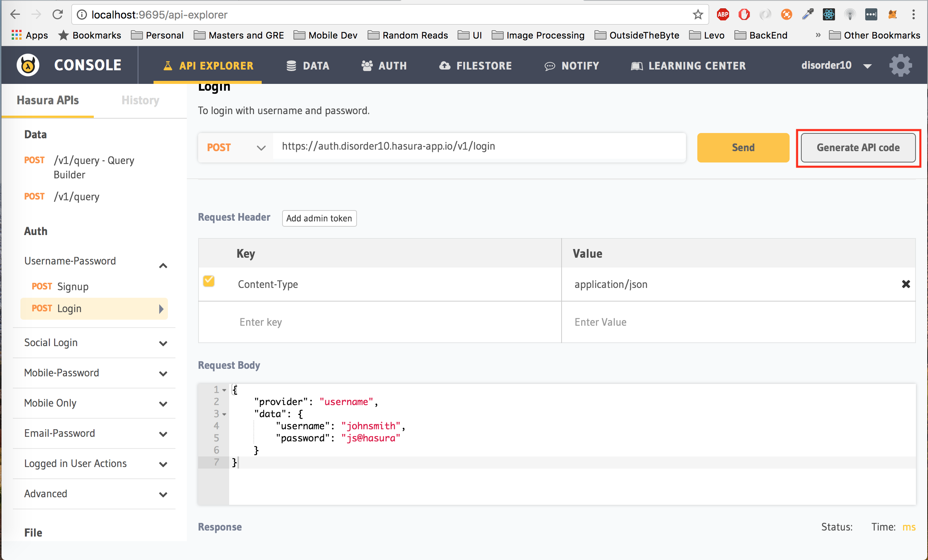Click the MetaMask fox extension icon
The height and width of the screenshot is (560, 928).
point(892,15)
